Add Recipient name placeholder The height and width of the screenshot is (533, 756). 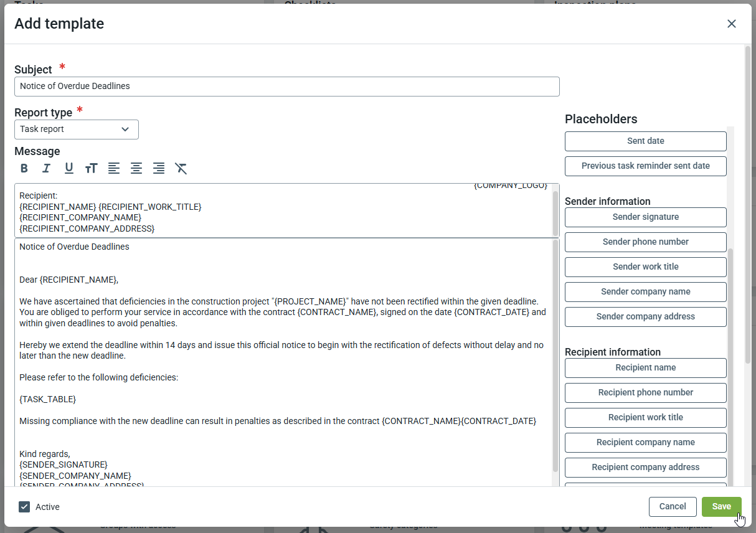click(645, 368)
